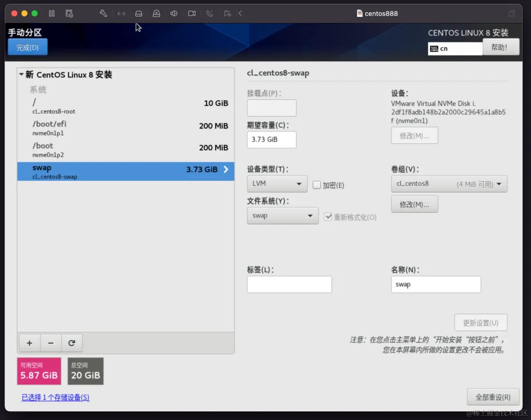Viewport: 531px width, 420px height.
Task: Click the phone-shaped device icon
Action: click(x=210, y=13)
